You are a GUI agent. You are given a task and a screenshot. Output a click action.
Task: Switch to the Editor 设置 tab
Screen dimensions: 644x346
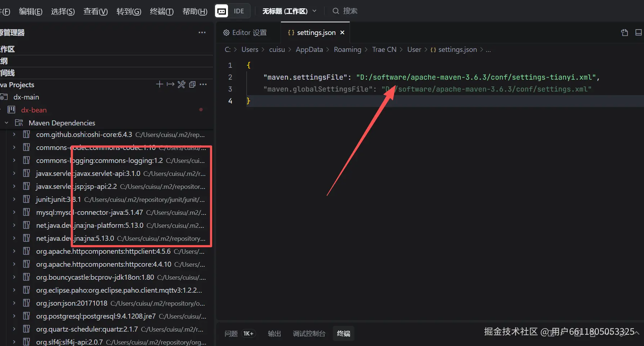(x=245, y=32)
